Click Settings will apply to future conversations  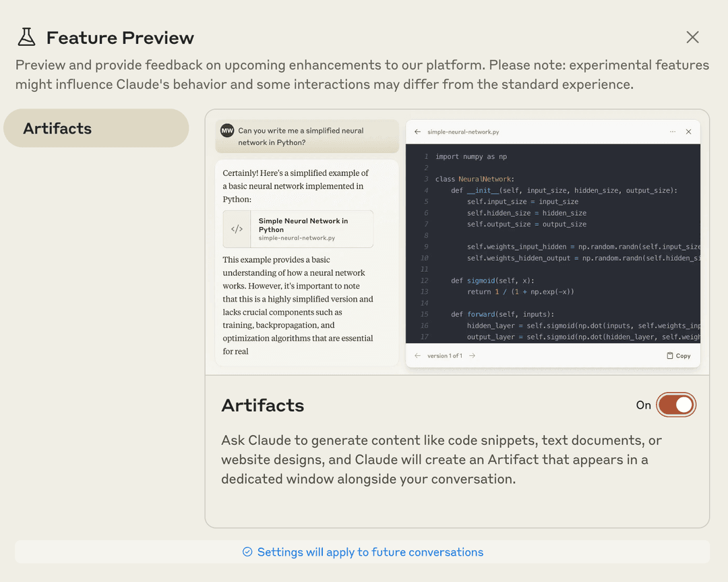pyautogui.click(x=370, y=552)
